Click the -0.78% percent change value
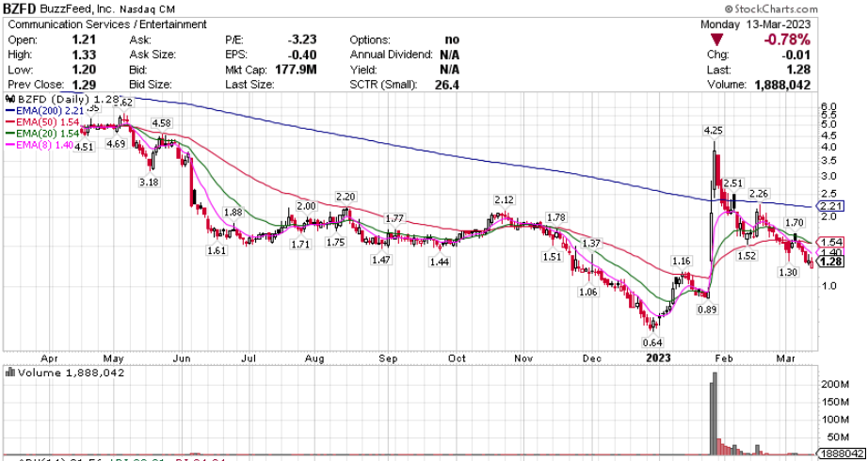The height and width of the screenshot is (461, 868). click(x=787, y=40)
